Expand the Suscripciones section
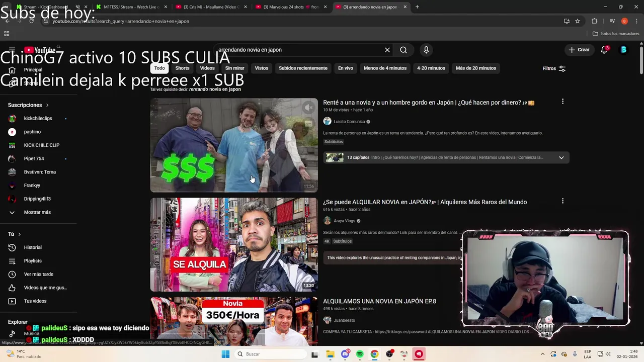Image resolution: width=644 pixels, height=362 pixels. pos(28,105)
